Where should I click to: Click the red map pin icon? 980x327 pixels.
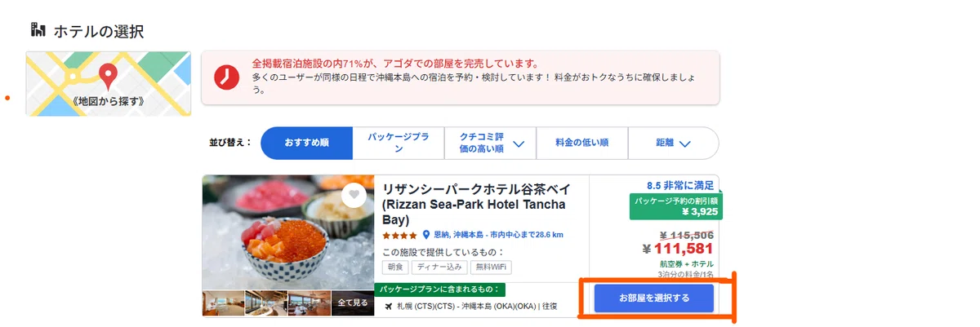tap(108, 77)
